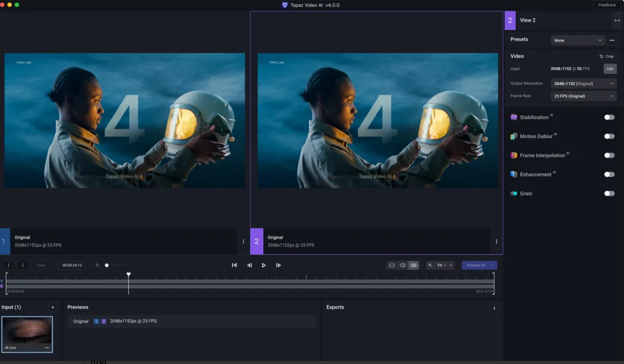Click the mark-in bracket icon on timeline toolbar

pos(9,265)
